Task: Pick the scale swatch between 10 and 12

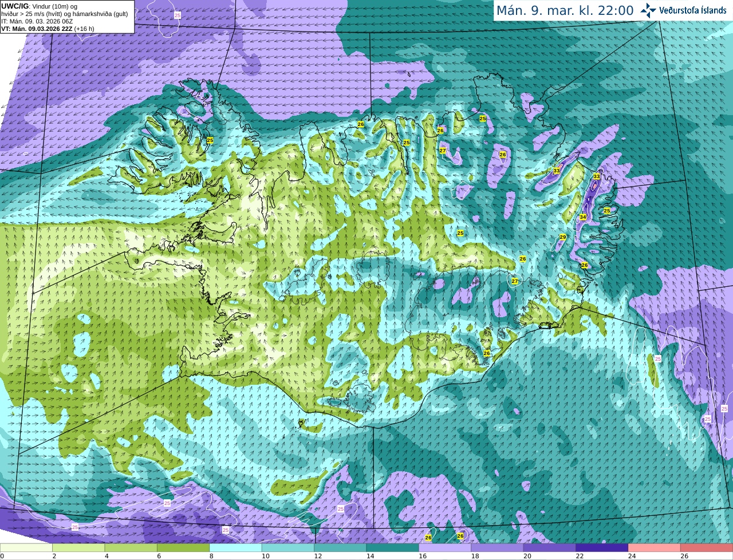Action: pos(288,548)
